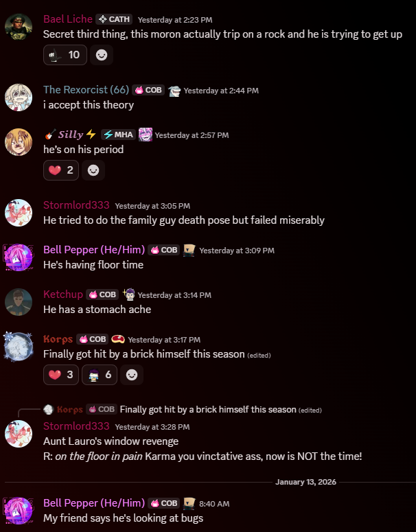This screenshot has height=532, width=416.
Task: Click the steak role icon beside Korps
Action: click(118, 339)
